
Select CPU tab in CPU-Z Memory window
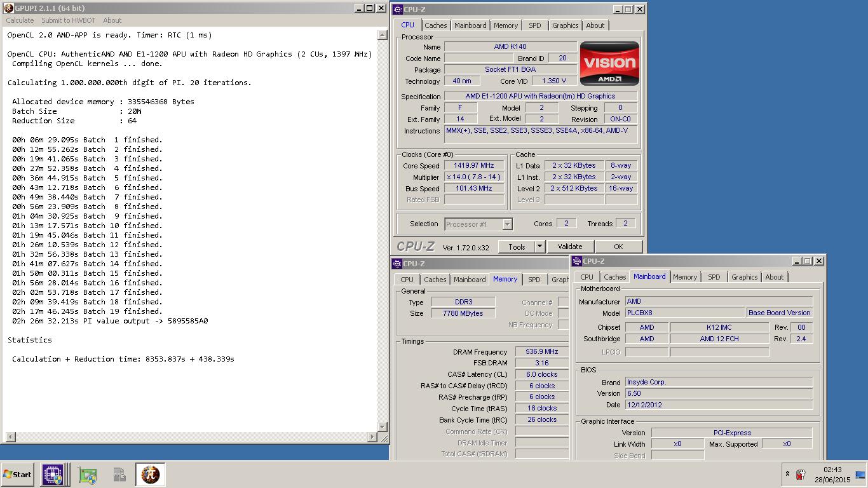point(407,280)
